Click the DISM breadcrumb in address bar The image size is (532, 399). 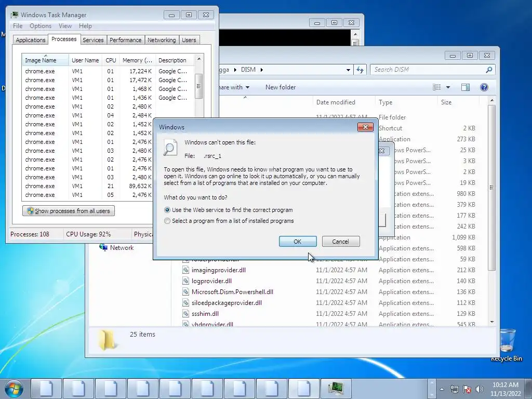[x=248, y=70]
